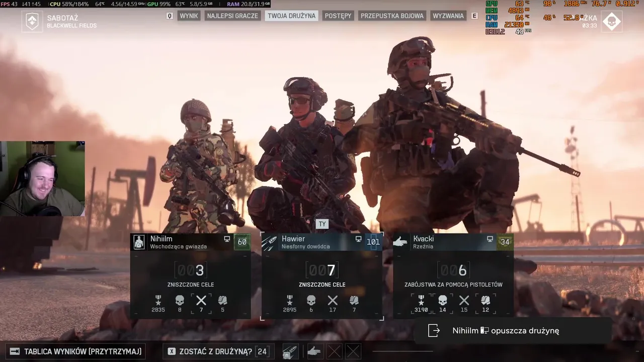Screen dimensions: 644x362
Task: Click Nihiilm's player avatar icon
Action: click(139, 242)
